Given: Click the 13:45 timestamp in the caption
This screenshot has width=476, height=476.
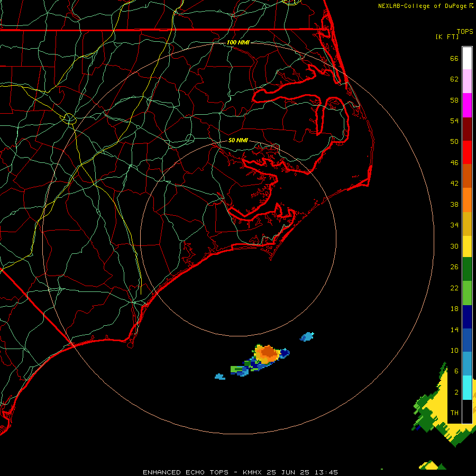Looking at the screenshot, I should point(326,472).
